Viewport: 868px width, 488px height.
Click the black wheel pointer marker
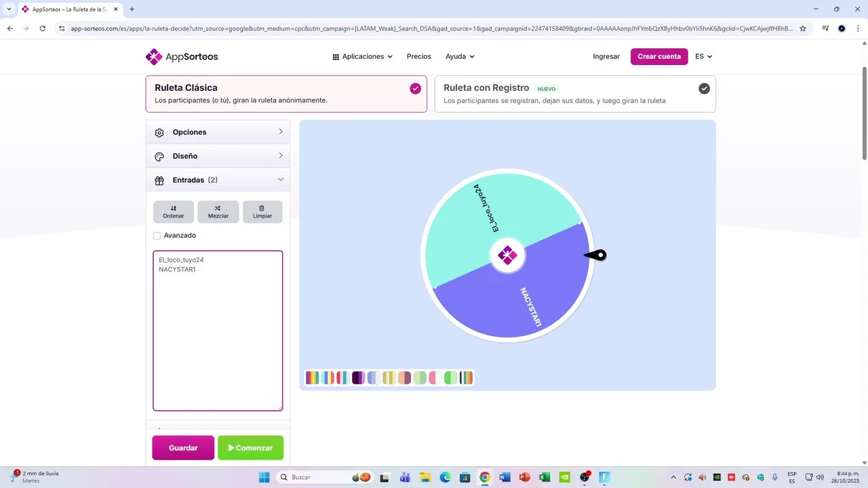[595, 256]
